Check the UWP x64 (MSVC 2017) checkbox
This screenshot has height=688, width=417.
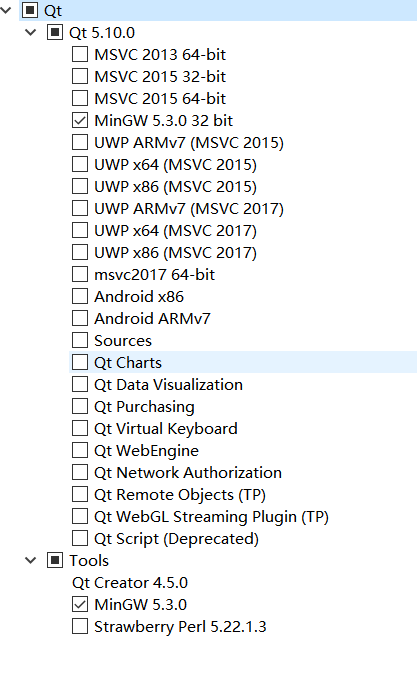click(x=79, y=230)
